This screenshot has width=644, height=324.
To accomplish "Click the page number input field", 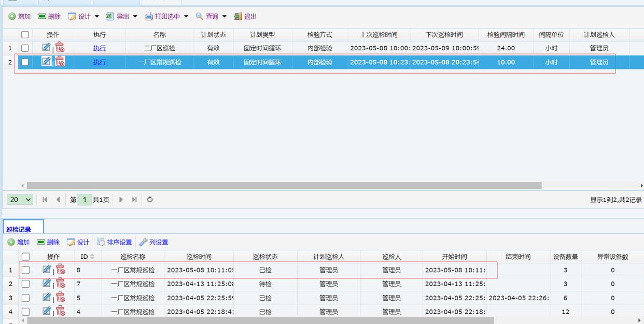I will [x=85, y=200].
